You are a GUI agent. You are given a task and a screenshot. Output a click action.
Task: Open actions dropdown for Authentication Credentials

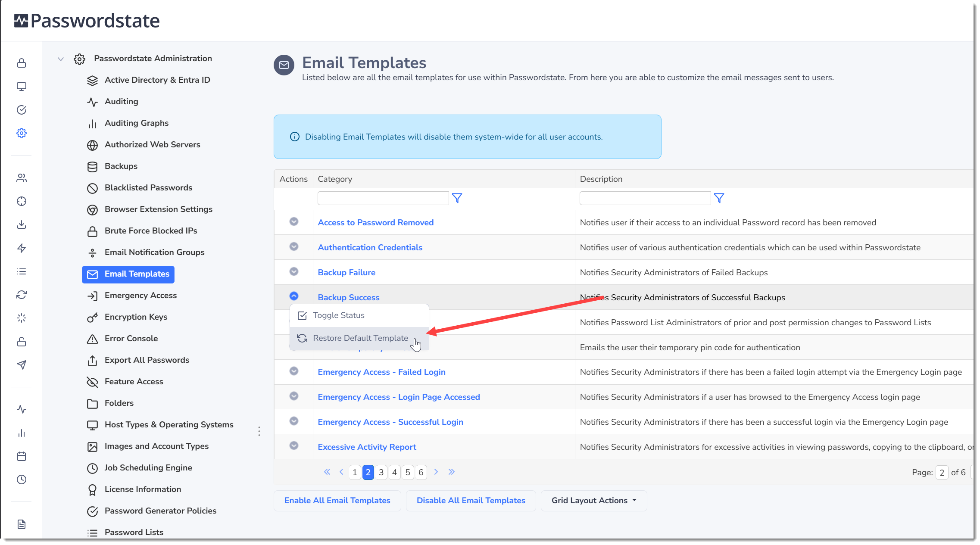coord(294,246)
